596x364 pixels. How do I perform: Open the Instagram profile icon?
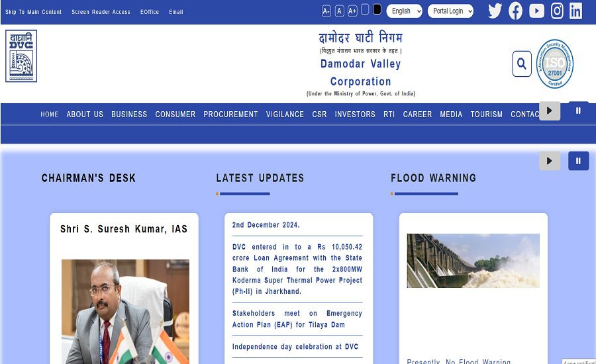(x=557, y=11)
